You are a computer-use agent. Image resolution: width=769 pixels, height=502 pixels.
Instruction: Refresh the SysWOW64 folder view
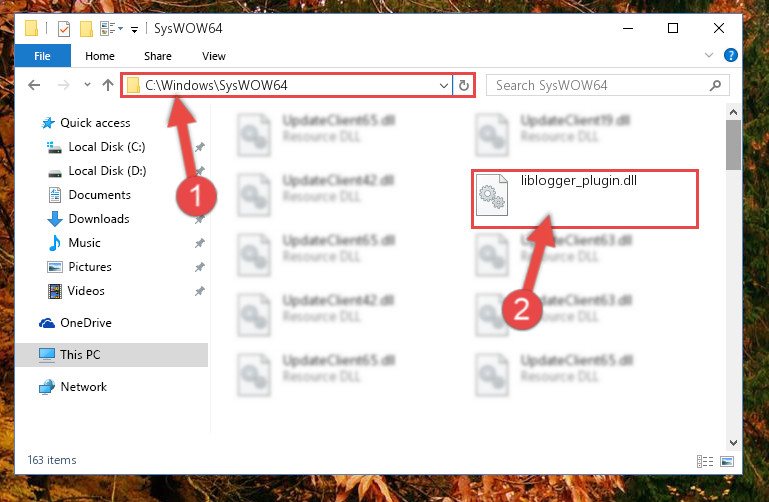tap(463, 86)
